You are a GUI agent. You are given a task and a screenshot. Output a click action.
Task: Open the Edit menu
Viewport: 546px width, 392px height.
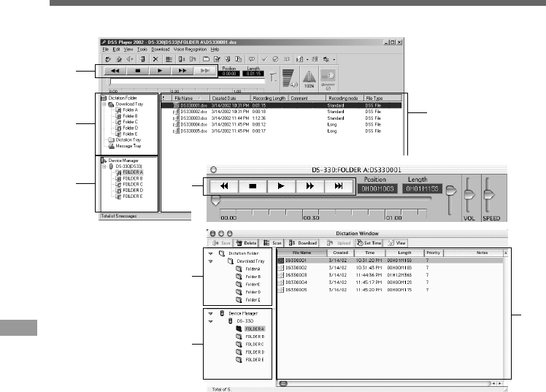pyautogui.click(x=116, y=50)
